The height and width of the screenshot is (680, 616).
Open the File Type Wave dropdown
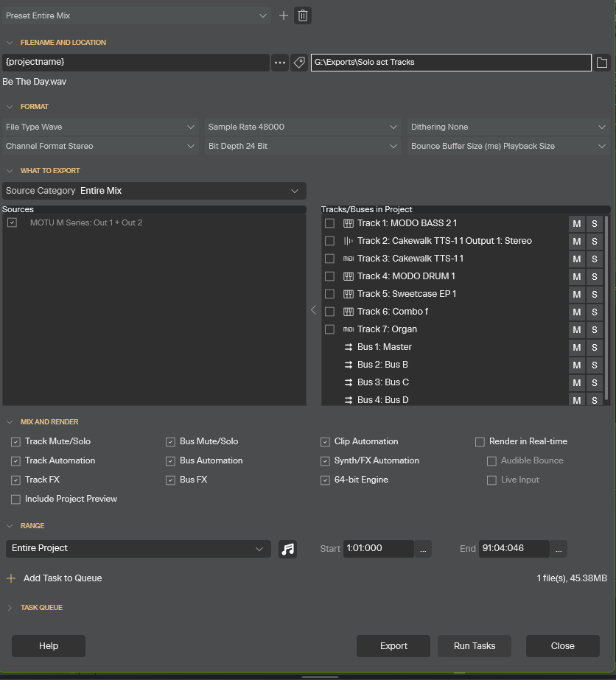pos(100,127)
